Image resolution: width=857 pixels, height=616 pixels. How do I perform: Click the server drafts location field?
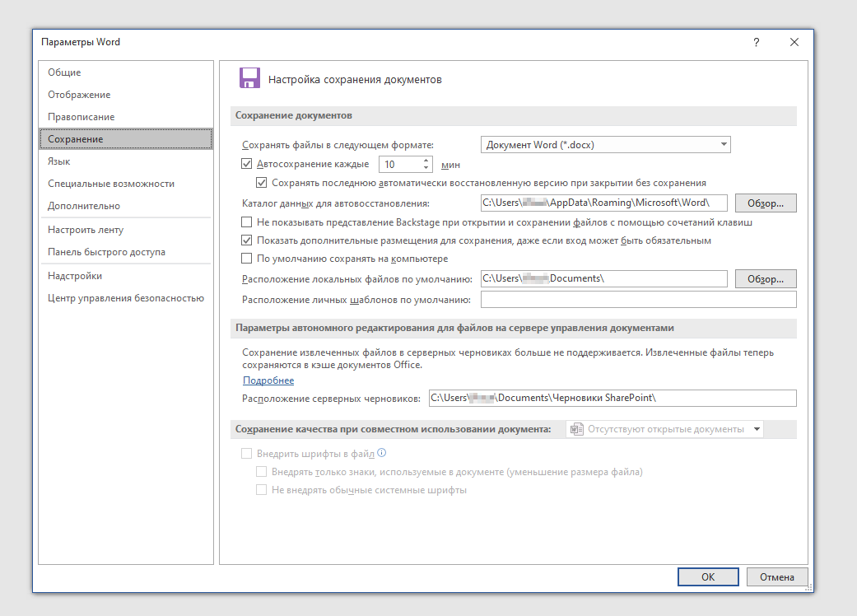click(x=612, y=398)
